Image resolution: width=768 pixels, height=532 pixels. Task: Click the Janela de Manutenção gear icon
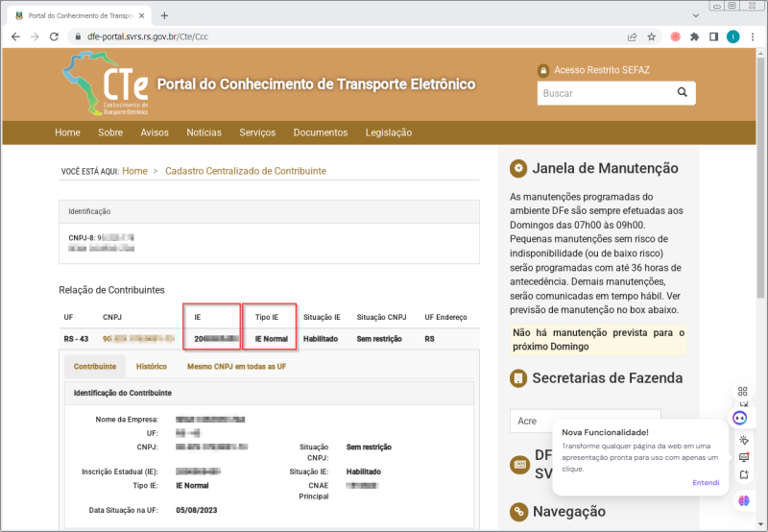518,168
